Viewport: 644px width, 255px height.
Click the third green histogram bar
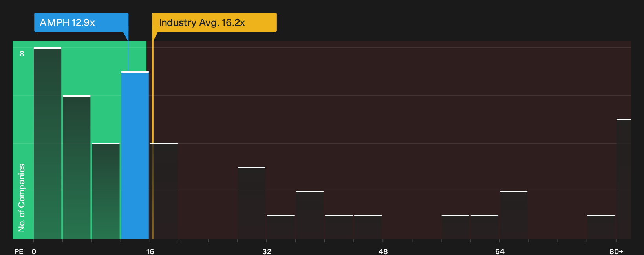[106, 191]
